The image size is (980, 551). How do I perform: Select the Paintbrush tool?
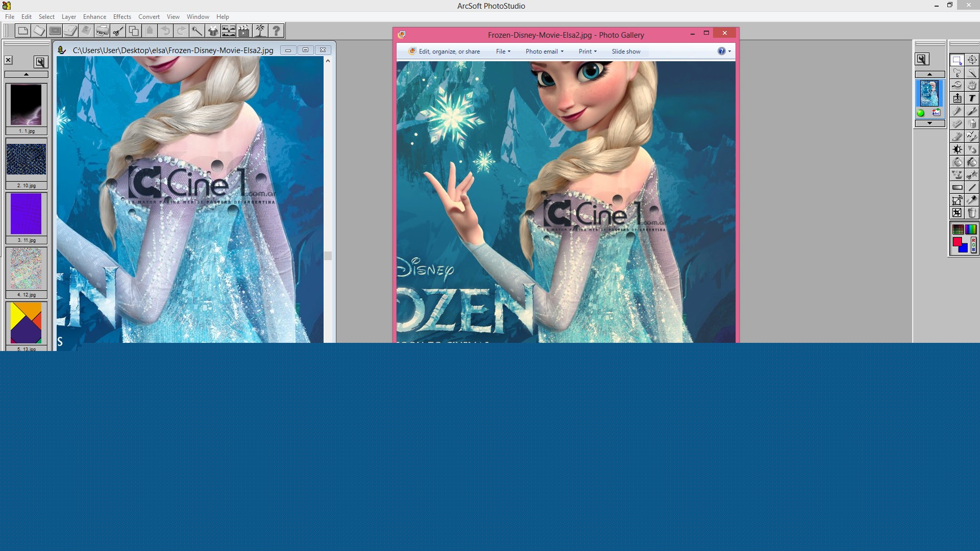pos(972,111)
